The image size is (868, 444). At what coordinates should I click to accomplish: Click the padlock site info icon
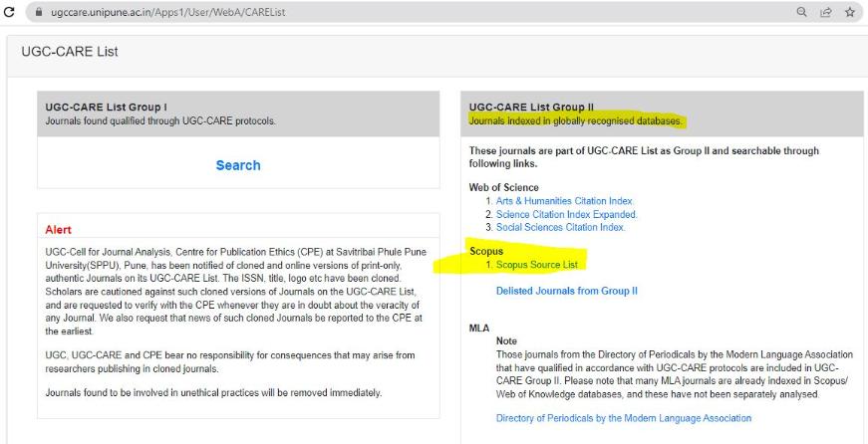click(x=39, y=12)
